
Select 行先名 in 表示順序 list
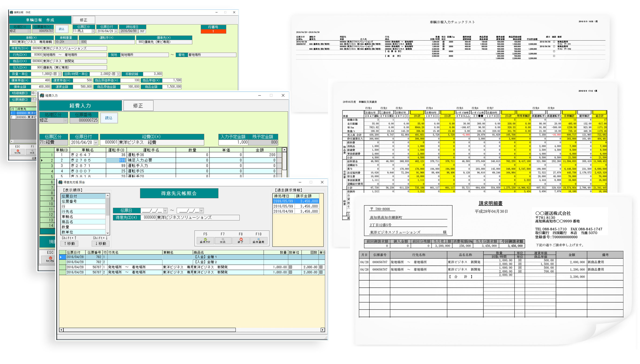[x=83, y=212]
